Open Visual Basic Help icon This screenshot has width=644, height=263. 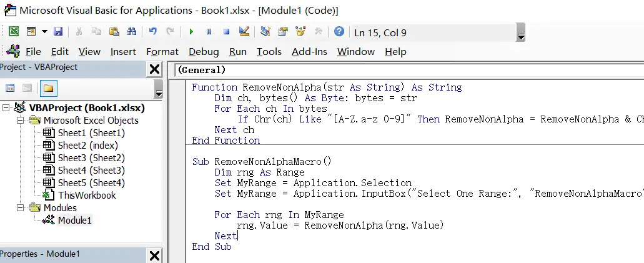tap(339, 31)
